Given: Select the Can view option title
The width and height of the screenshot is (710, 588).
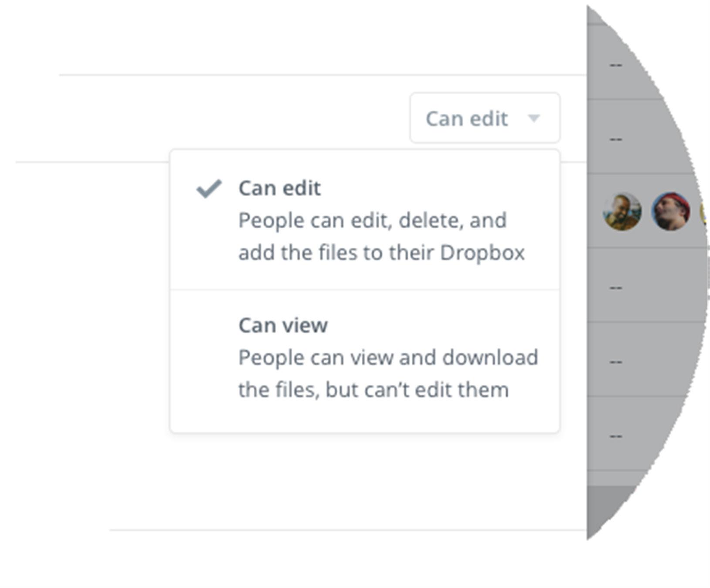Looking at the screenshot, I should click(283, 325).
